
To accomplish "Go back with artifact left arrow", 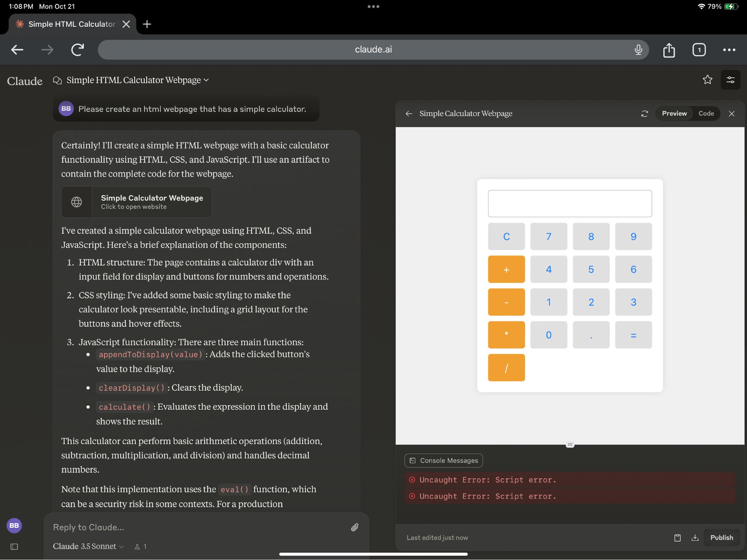I will pyautogui.click(x=409, y=114).
